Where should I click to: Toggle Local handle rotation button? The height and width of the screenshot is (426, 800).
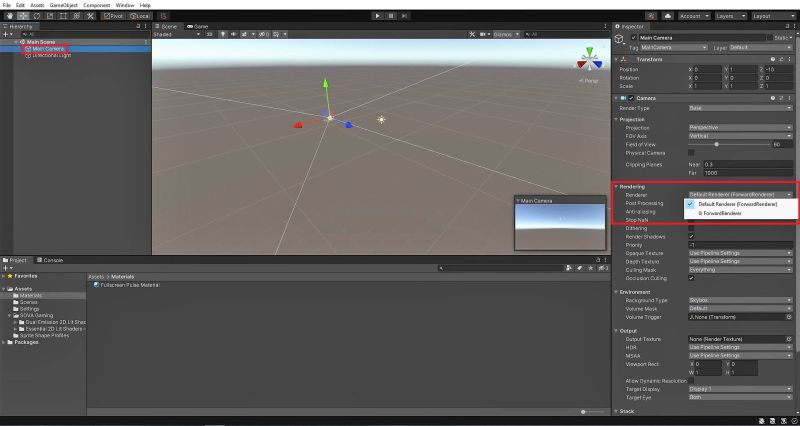pyautogui.click(x=139, y=16)
